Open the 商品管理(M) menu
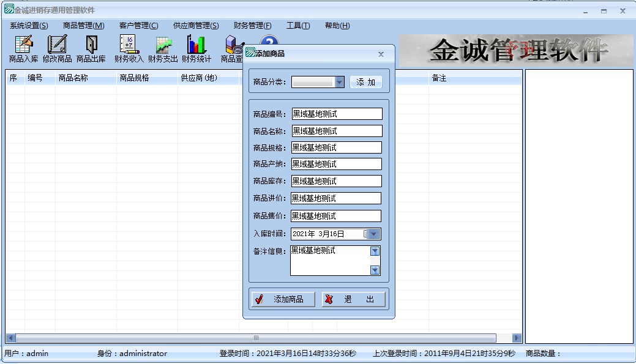The width and height of the screenshot is (636, 364). 84,26
